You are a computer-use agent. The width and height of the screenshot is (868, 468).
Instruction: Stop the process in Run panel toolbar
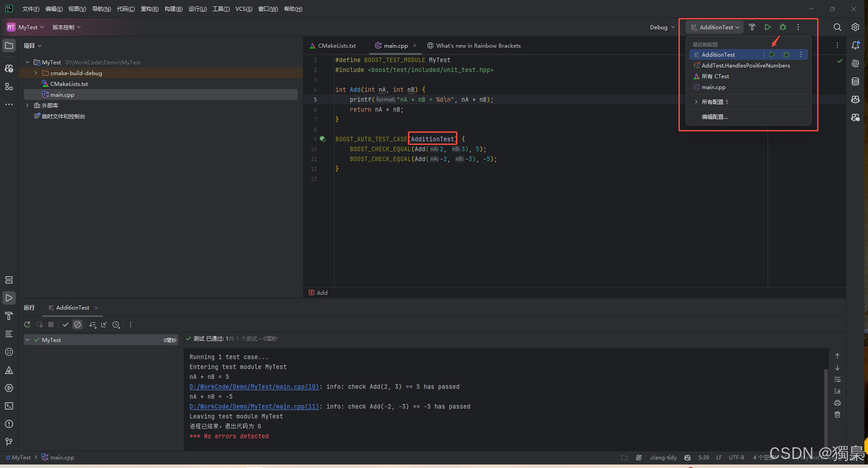click(51, 324)
